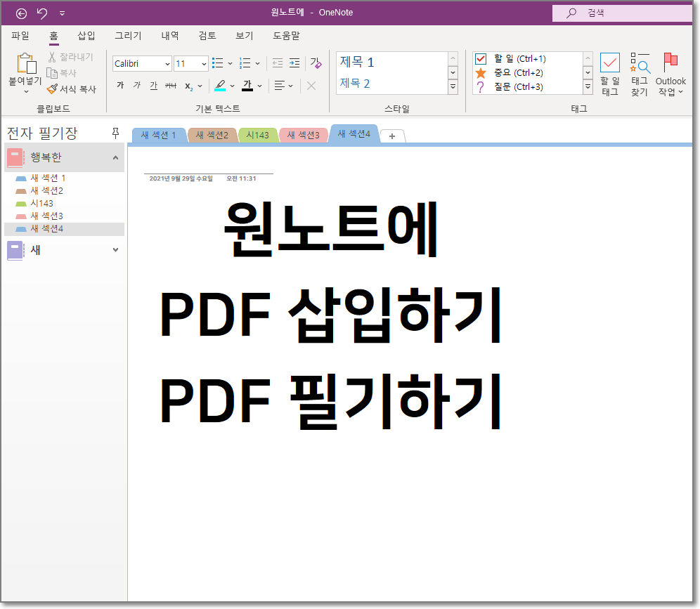Apply the 제목 2 style
This screenshot has width=700, height=609.
click(354, 84)
